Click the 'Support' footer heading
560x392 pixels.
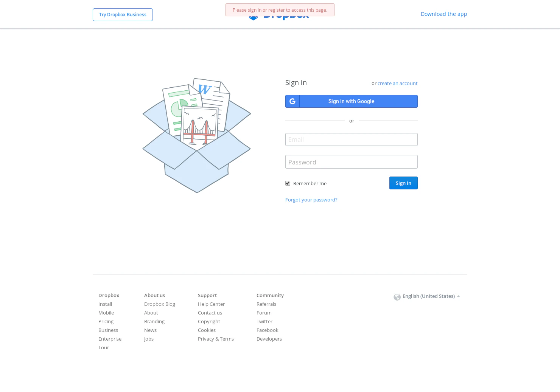(207, 295)
